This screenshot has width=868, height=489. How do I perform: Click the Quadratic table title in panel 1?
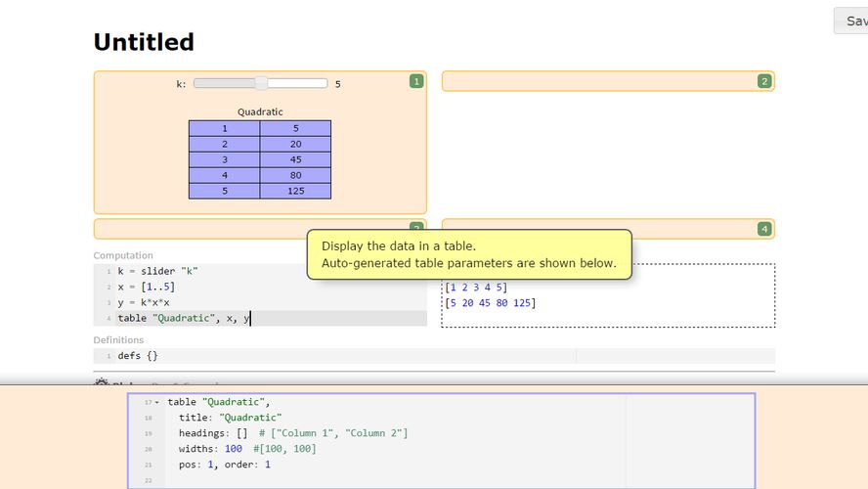(x=260, y=111)
